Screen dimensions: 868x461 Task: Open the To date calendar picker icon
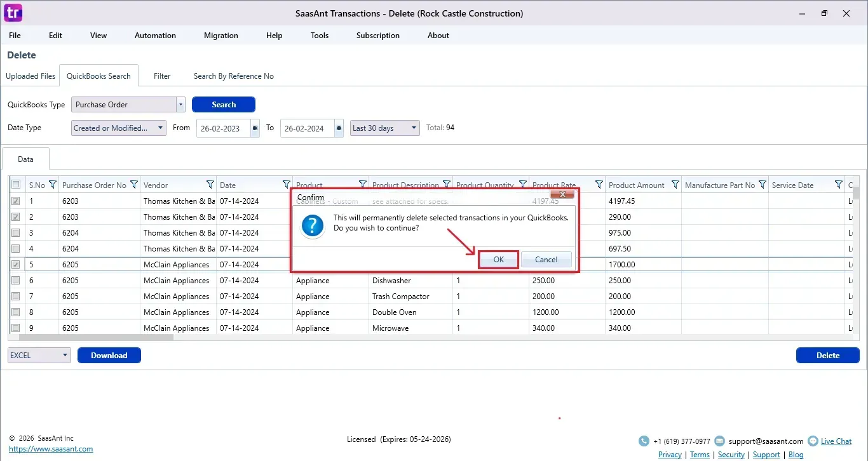click(x=339, y=128)
